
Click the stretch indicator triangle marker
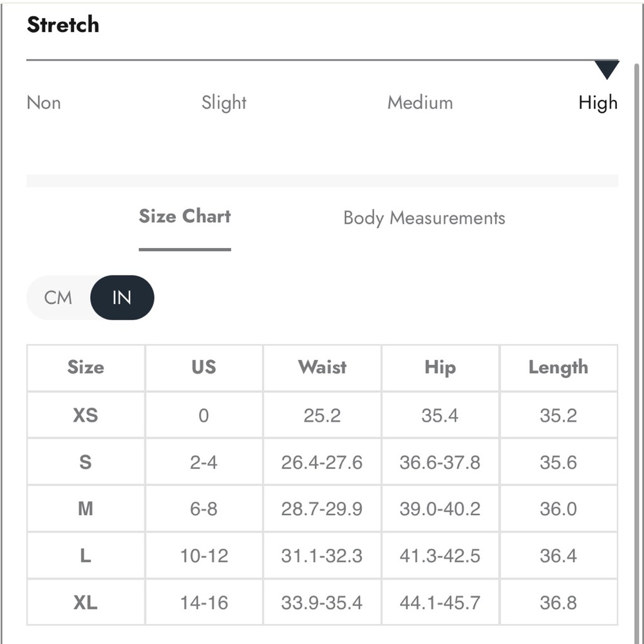(x=607, y=70)
